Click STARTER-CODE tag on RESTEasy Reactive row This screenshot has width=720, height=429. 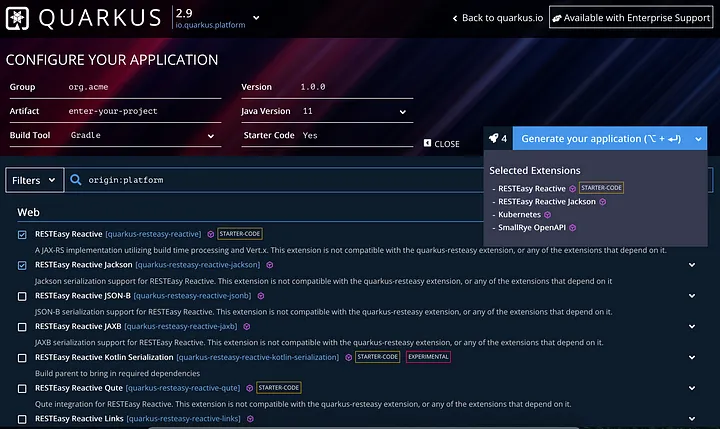pyautogui.click(x=240, y=234)
